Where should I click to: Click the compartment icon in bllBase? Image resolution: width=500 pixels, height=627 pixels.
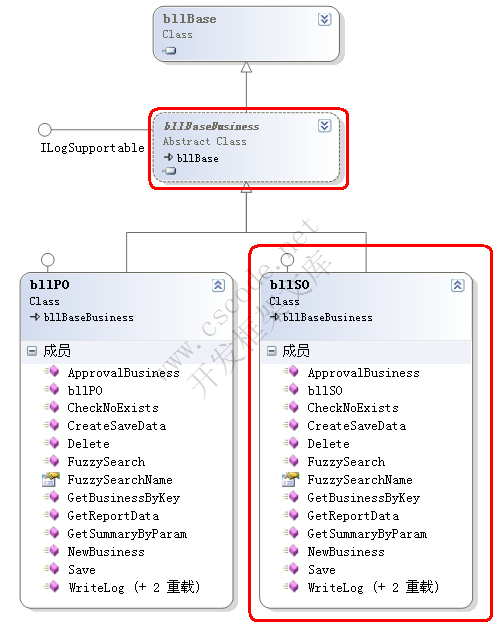pos(169,51)
